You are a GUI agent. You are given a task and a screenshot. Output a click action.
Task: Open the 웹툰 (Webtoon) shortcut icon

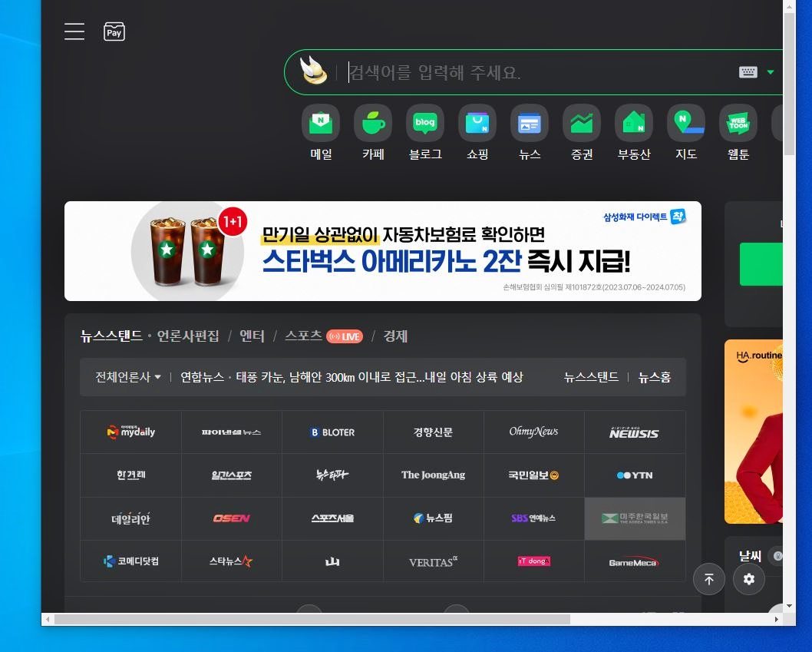point(738,123)
